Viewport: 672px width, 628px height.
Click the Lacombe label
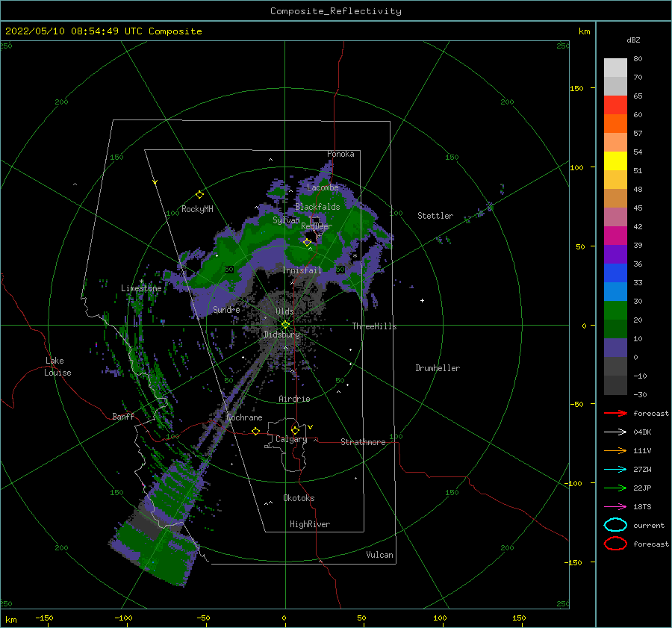[x=323, y=187]
